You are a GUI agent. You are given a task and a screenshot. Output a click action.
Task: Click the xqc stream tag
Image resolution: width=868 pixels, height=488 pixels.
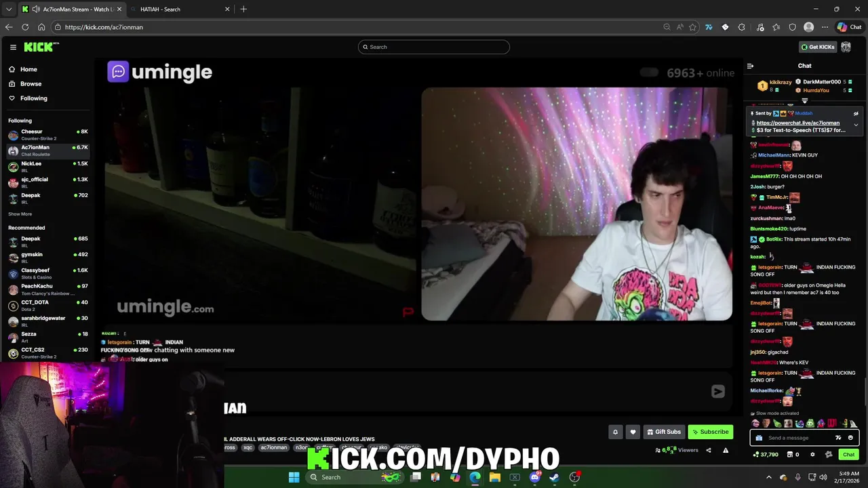click(248, 447)
